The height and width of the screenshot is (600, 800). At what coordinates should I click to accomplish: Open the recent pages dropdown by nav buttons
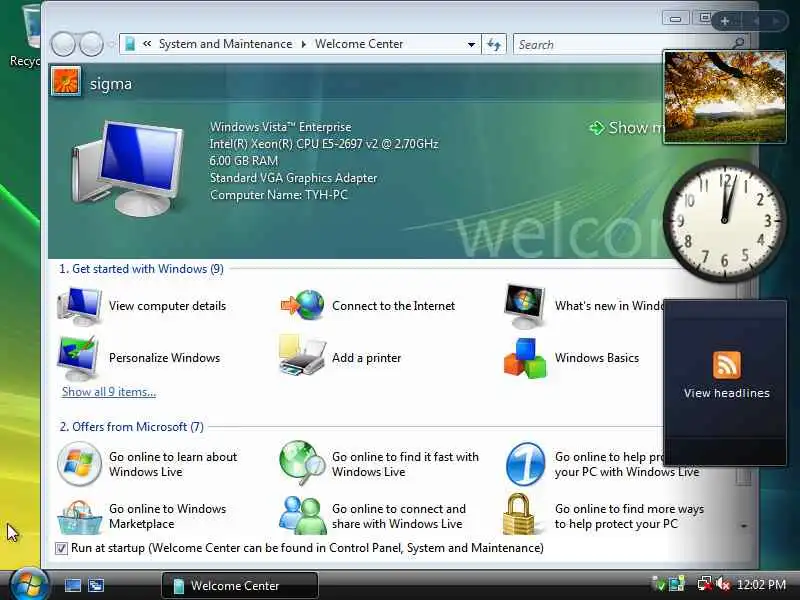(x=112, y=45)
